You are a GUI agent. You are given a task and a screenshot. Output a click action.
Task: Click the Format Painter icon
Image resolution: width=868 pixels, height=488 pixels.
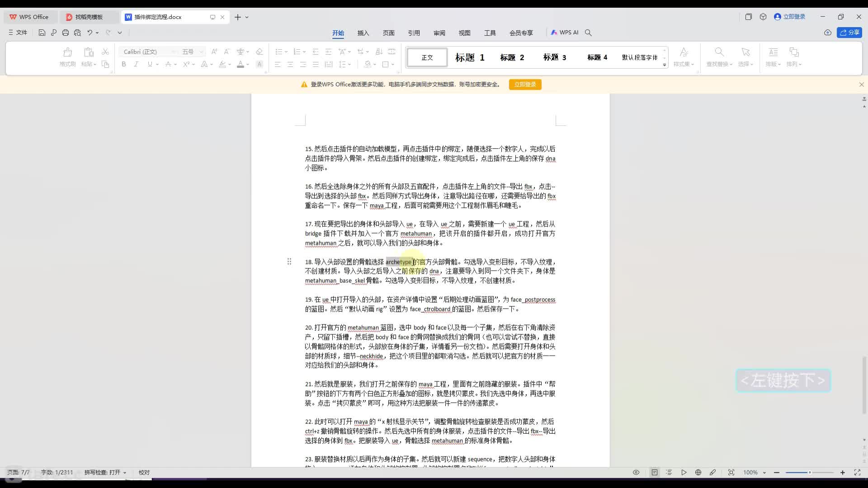pyautogui.click(x=68, y=52)
